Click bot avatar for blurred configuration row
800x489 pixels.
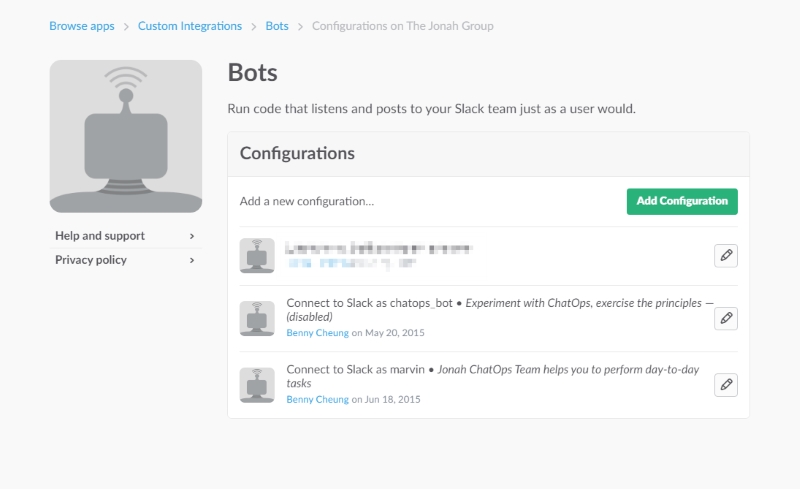click(257, 255)
